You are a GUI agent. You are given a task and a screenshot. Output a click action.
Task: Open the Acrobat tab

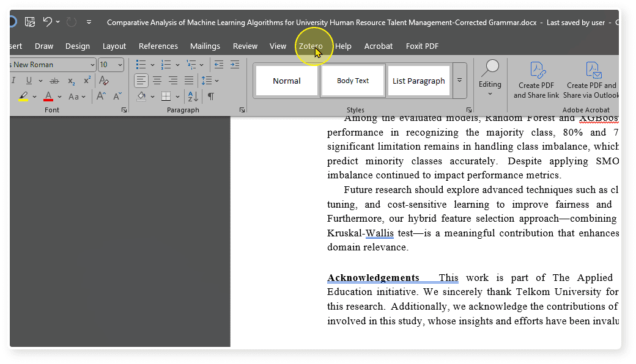point(378,46)
